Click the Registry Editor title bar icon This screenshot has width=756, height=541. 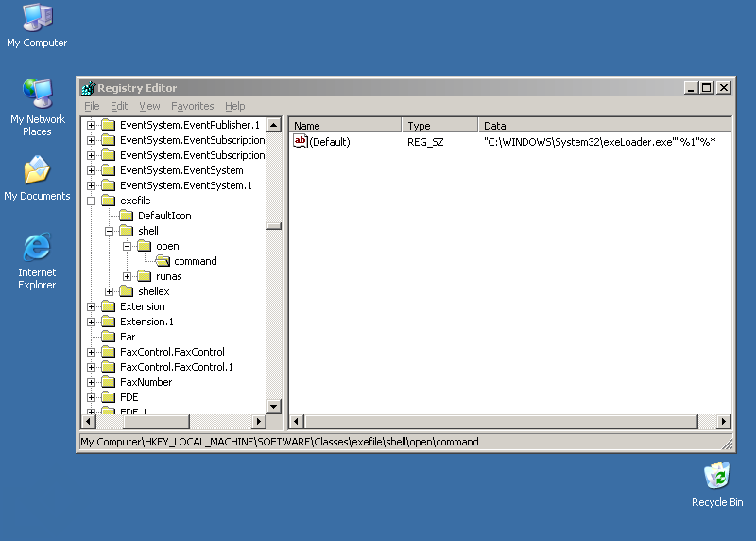(89, 88)
